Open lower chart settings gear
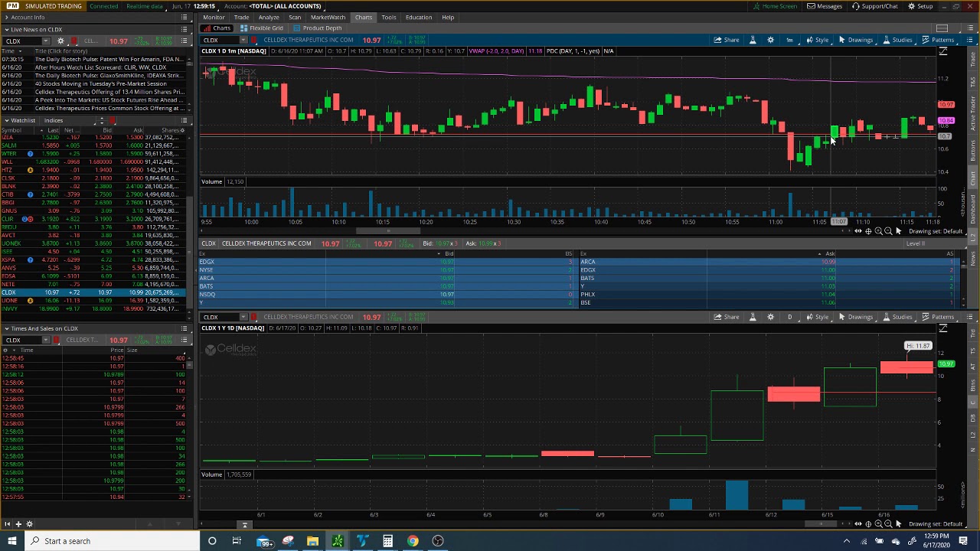The height and width of the screenshot is (551, 980). coord(771,317)
